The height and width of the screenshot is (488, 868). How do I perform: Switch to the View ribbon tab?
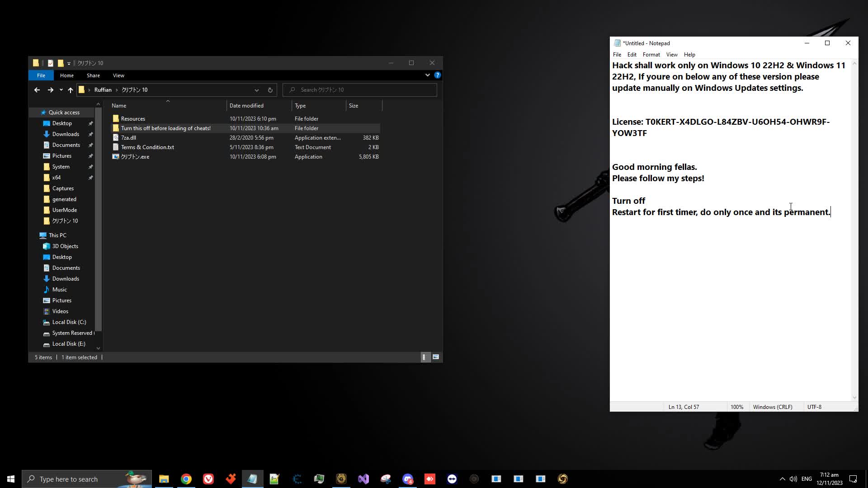[118, 75]
